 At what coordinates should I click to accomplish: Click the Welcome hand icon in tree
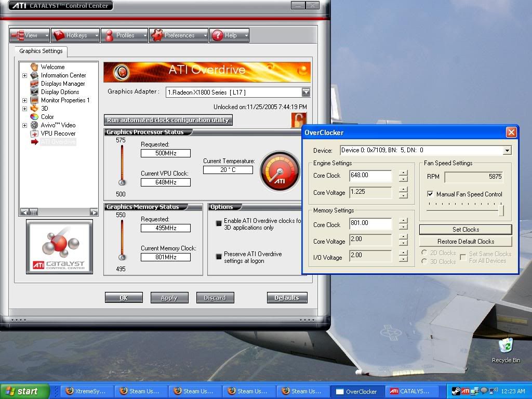[x=34, y=67]
